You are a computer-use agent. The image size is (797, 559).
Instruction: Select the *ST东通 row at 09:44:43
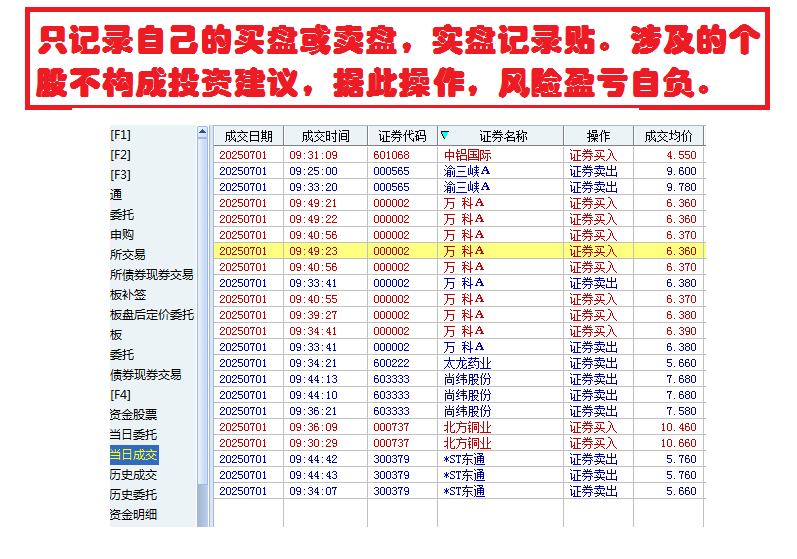(x=459, y=475)
